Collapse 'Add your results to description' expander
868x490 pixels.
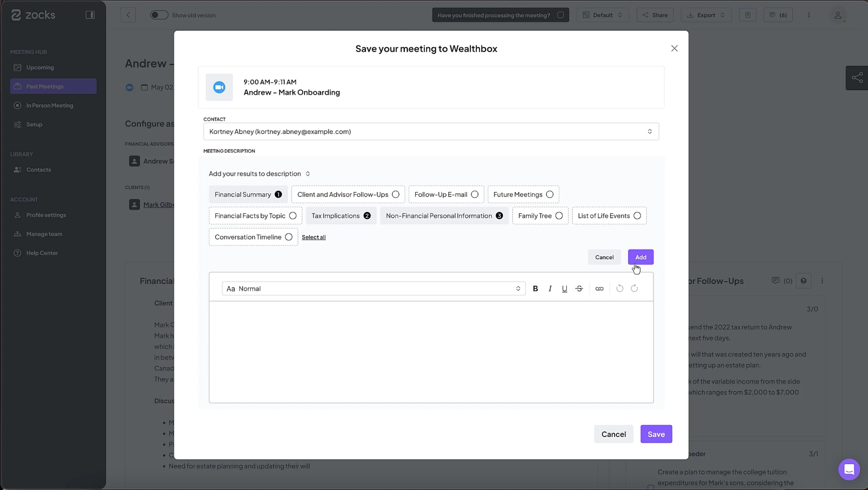[259, 174]
